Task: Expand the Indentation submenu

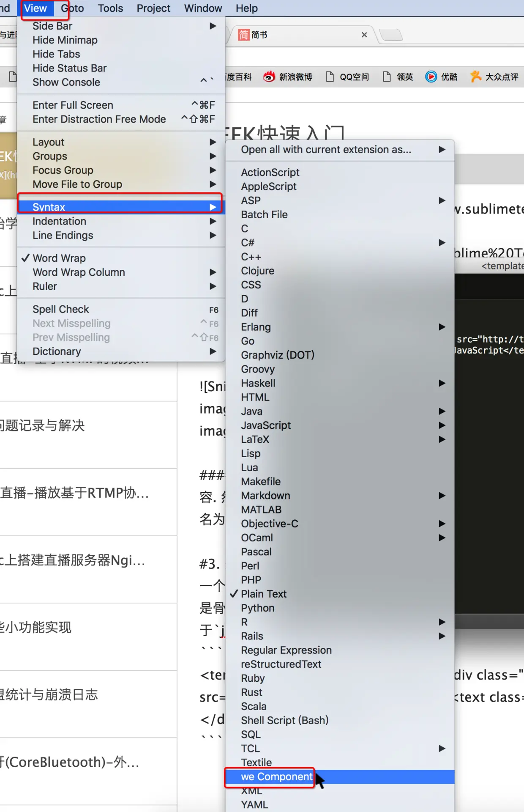Action: tap(121, 221)
